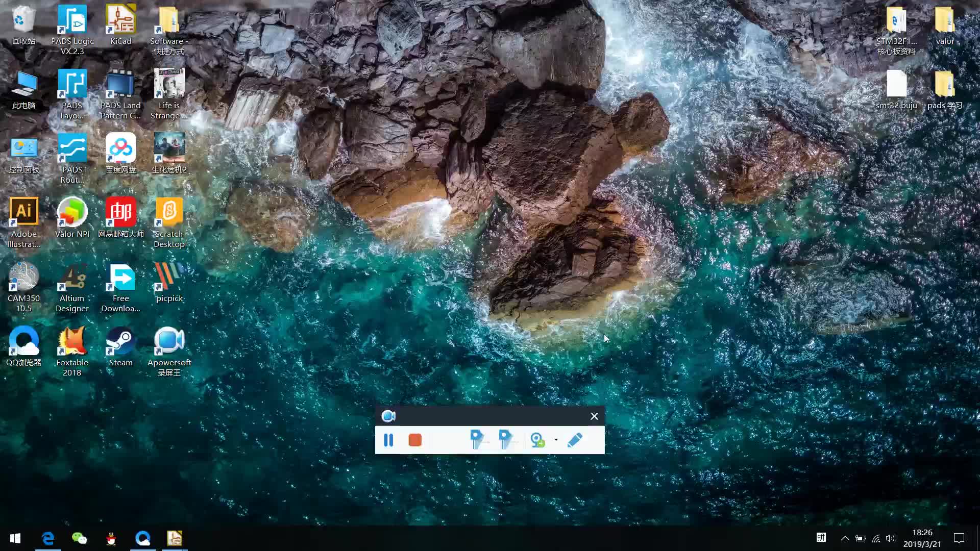Open the KiCad desktop shortcut
Viewport: 980px width, 551px height.
click(120, 24)
